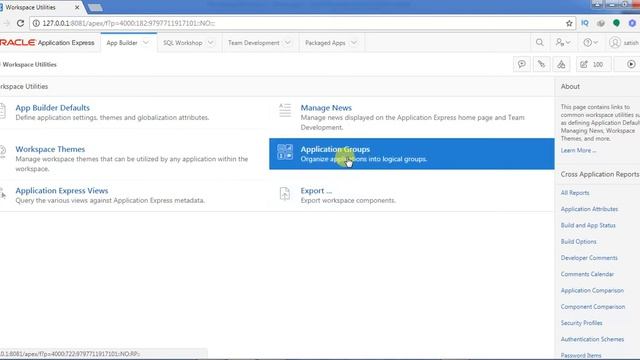
Task: Open the Component Comparison report
Action: 593,307
